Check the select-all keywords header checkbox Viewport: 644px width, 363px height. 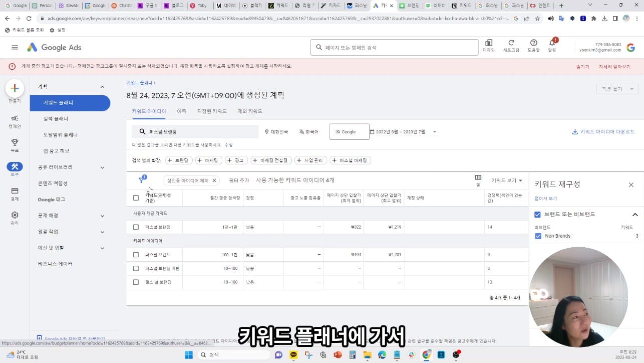click(136, 198)
